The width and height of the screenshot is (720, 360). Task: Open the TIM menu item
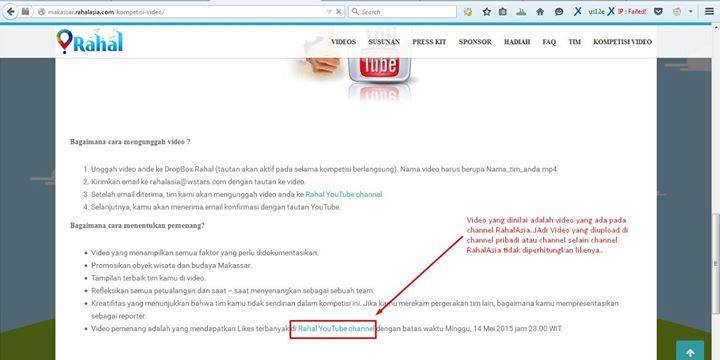click(x=574, y=42)
